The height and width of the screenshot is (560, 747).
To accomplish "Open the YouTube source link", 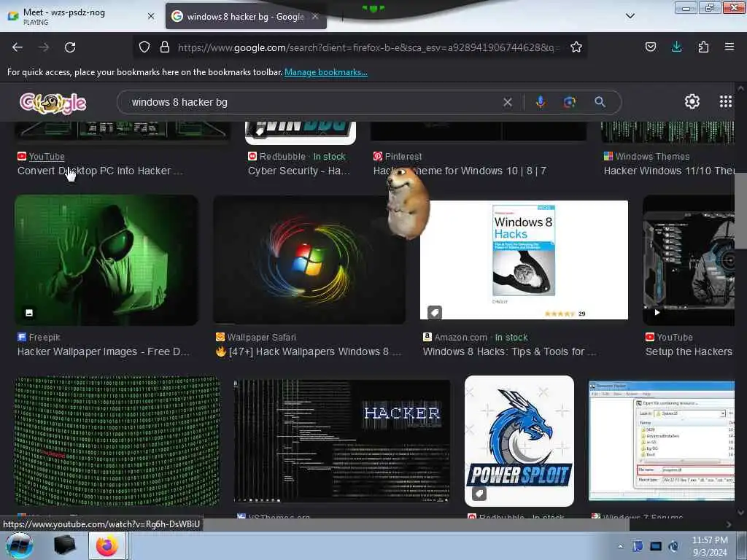I will click(x=47, y=157).
